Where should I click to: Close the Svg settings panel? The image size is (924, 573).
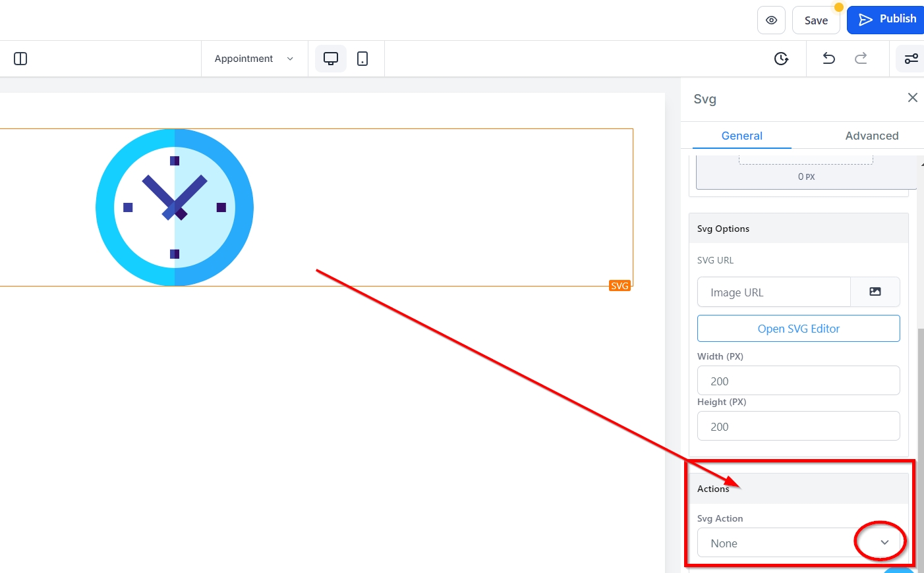pos(913,97)
